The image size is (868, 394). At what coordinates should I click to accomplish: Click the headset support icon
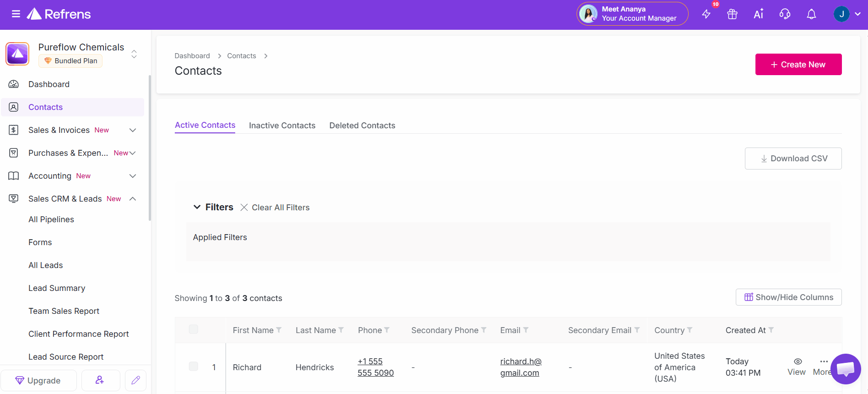click(x=785, y=14)
